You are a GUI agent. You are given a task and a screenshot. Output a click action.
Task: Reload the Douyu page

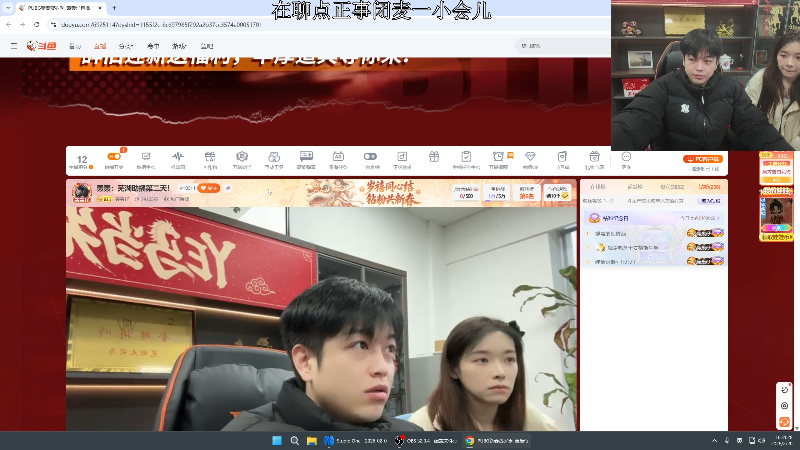tap(37, 24)
